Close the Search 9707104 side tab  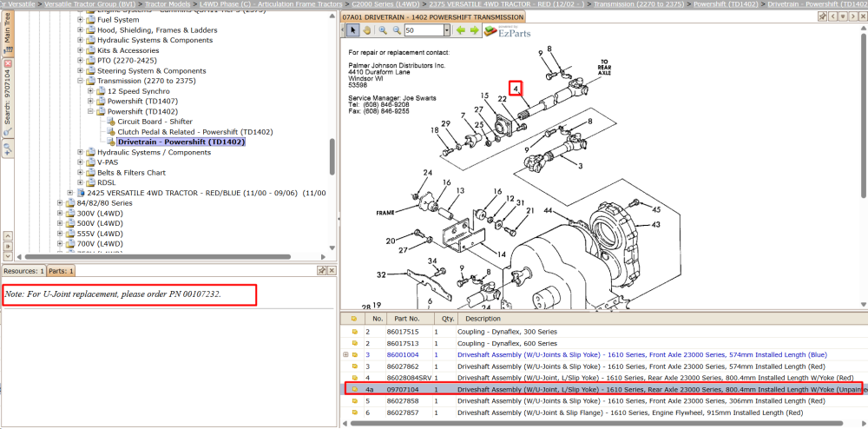(8, 63)
